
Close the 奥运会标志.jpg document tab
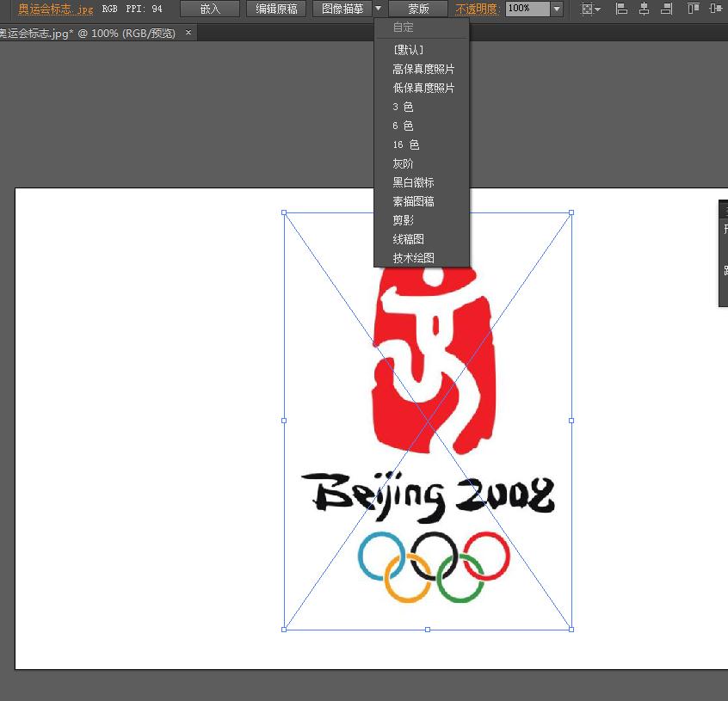188,33
